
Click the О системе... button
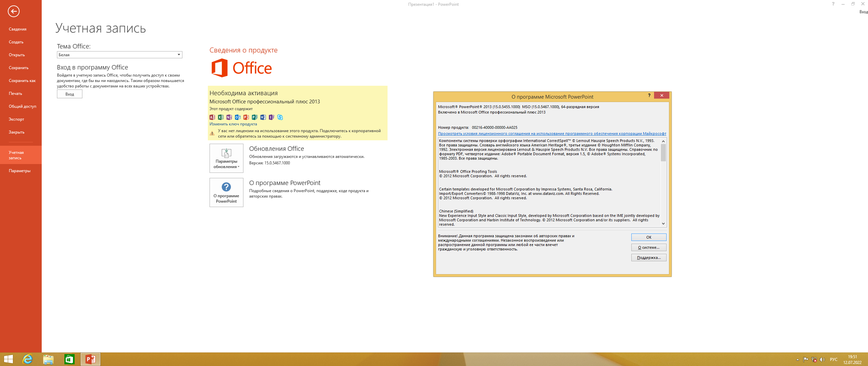pyautogui.click(x=649, y=247)
